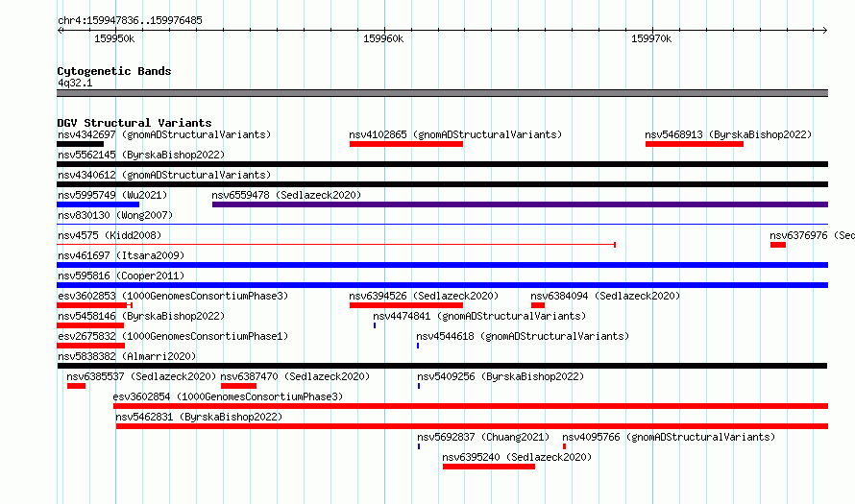Screen dimensions: 855x504
Task: Click the tiny blue nsv4474841 marker
Action: (x=375, y=325)
